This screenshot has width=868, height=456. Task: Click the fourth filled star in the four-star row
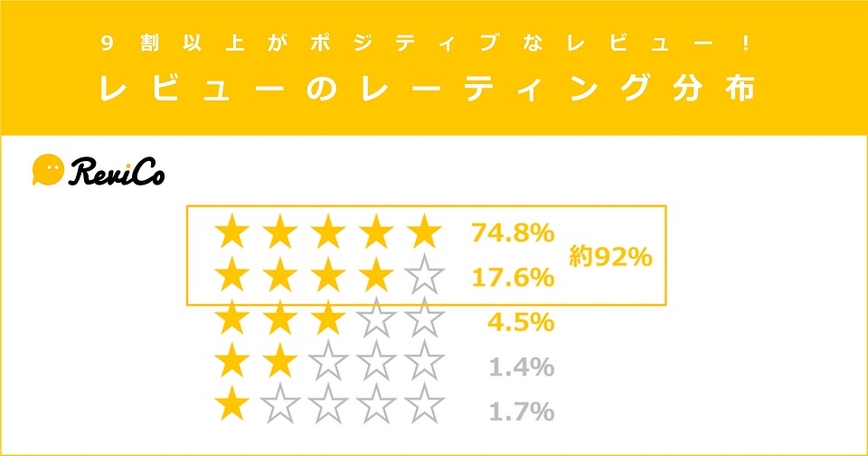point(376,276)
